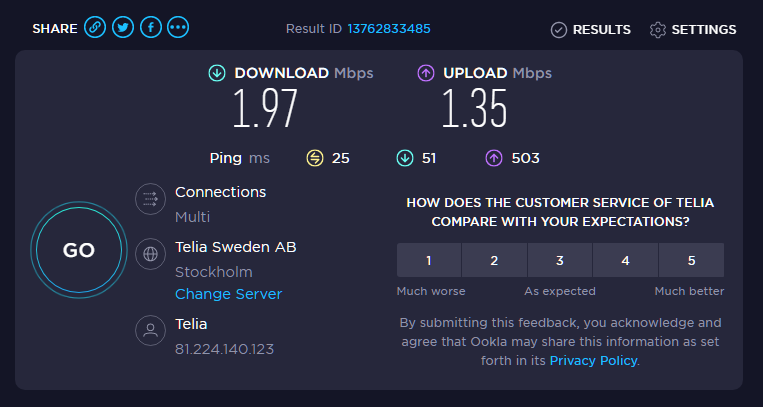This screenshot has width=763, height=407.
Task: Select the upload speed value 1.35
Action: 474,109
